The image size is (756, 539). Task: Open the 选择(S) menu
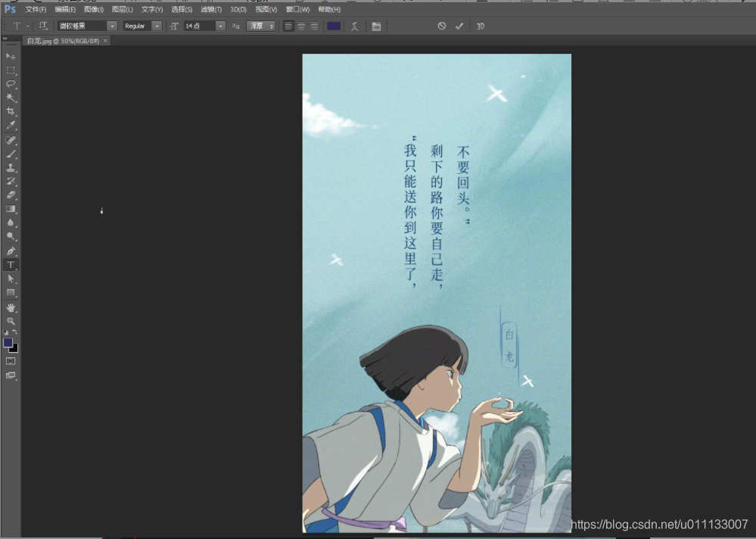tap(182, 9)
